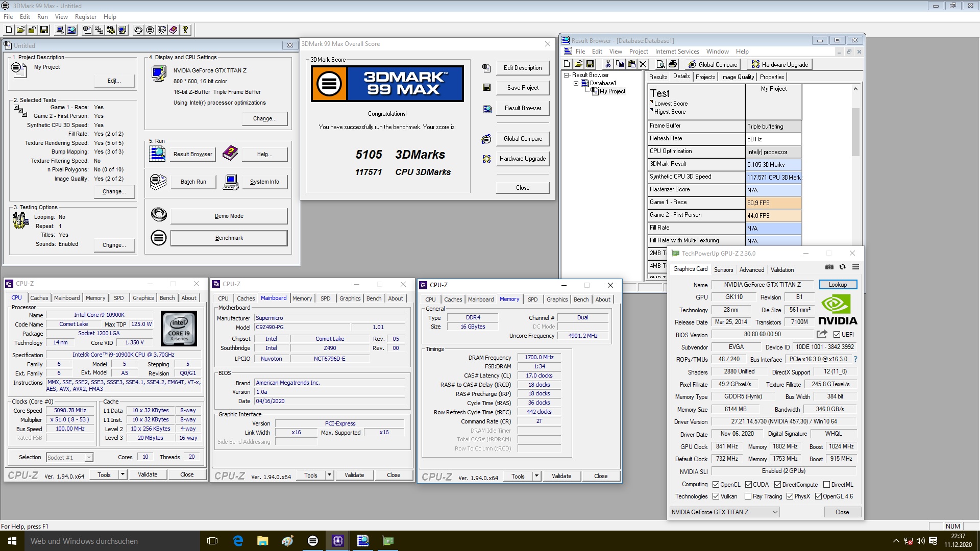The width and height of the screenshot is (980, 551).
Task: Click Selected Tests checkmarks toolbar icon
Action: pyautogui.click(x=99, y=30)
